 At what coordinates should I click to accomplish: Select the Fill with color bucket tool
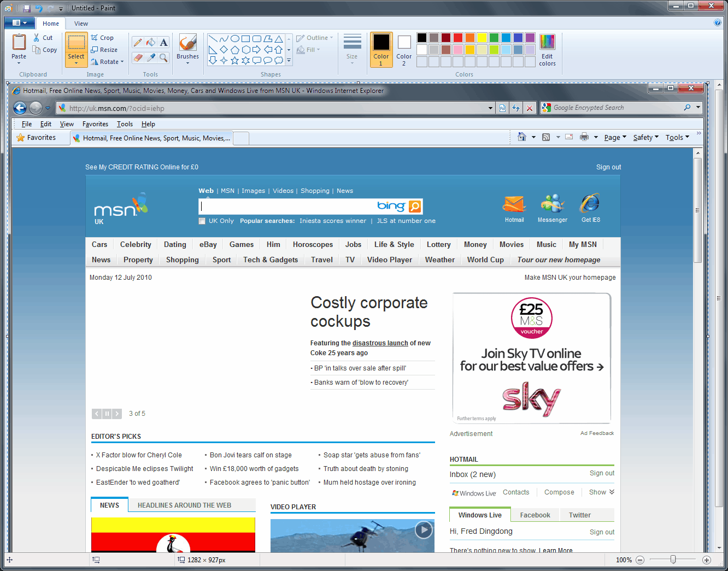(x=151, y=43)
